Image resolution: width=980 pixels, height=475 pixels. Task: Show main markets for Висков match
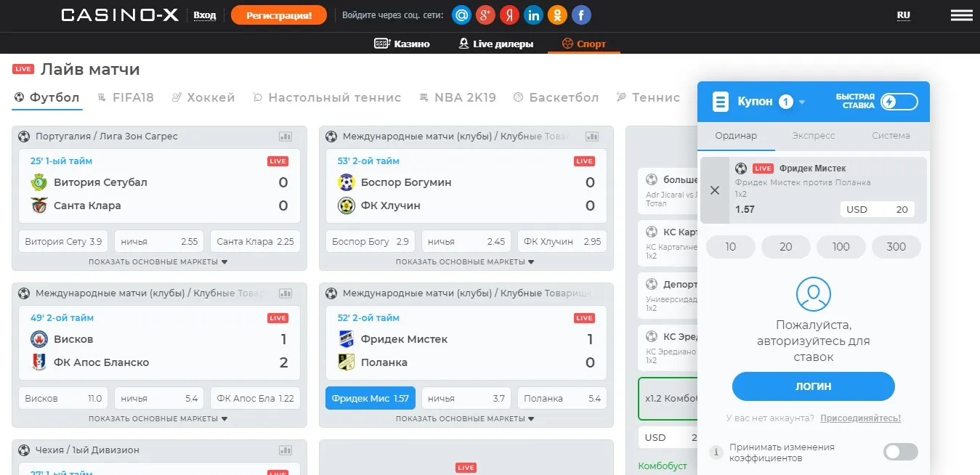click(158, 419)
